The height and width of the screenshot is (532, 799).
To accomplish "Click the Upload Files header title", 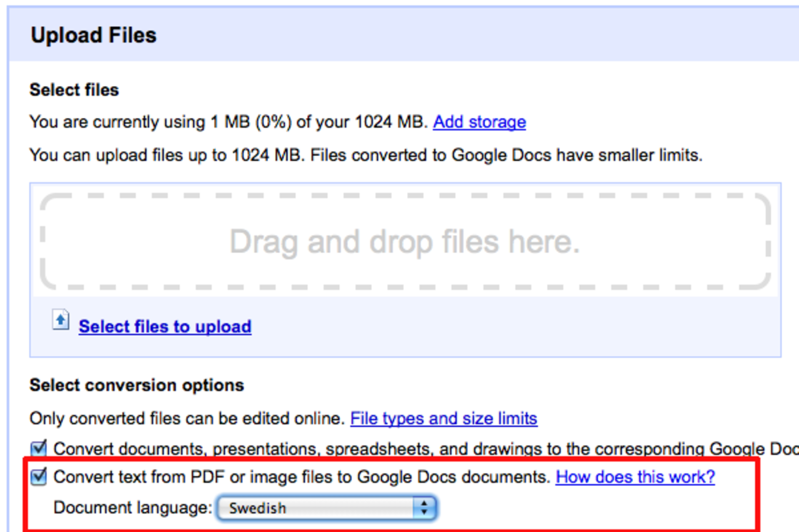I will pos(94,35).
